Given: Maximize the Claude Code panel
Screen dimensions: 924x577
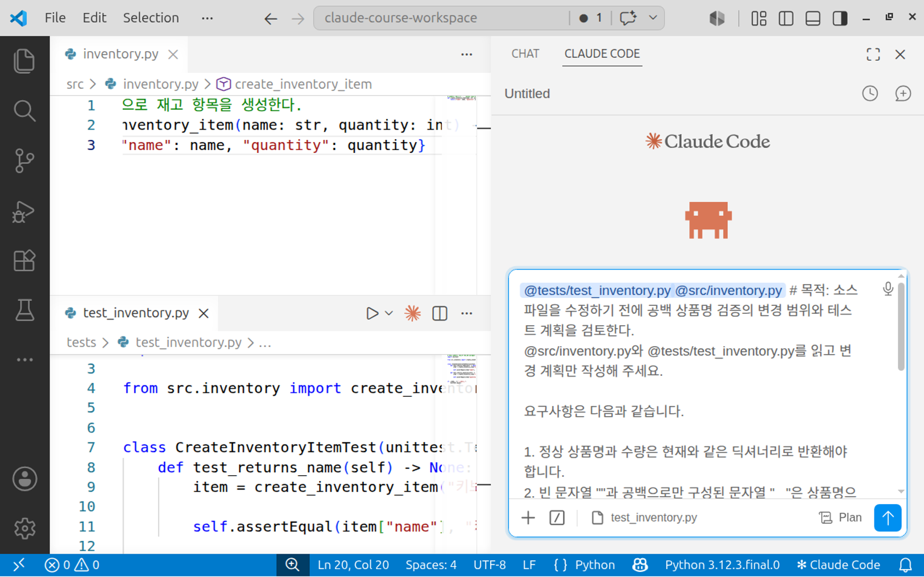Looking at the screenshot, I should click(873, 54).
